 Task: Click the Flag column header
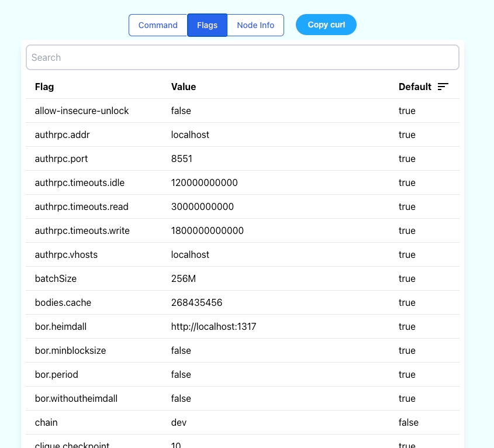(44, 87)
